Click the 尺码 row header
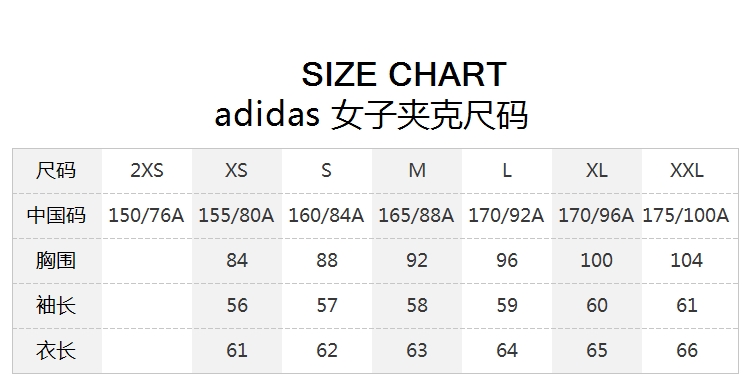 pyautogui.click(x=56, y=170)
